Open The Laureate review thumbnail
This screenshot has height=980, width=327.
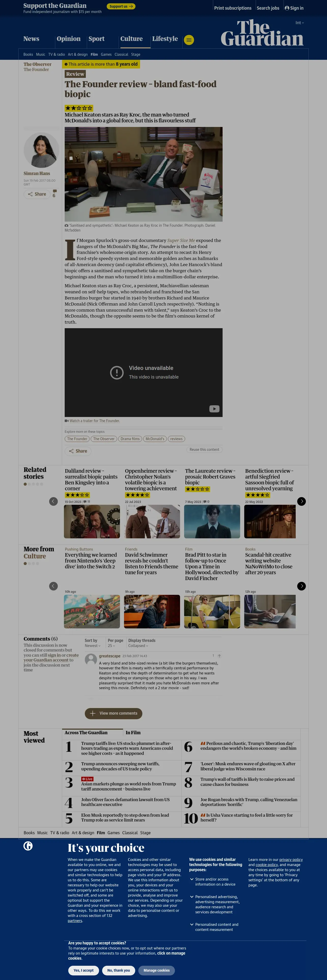click(x=212, y=521)
